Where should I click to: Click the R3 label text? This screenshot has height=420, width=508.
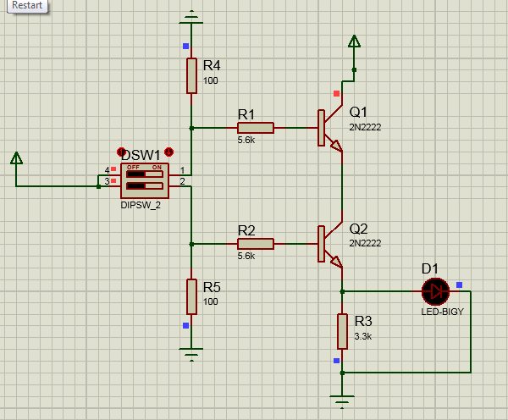tap(363, 321)
